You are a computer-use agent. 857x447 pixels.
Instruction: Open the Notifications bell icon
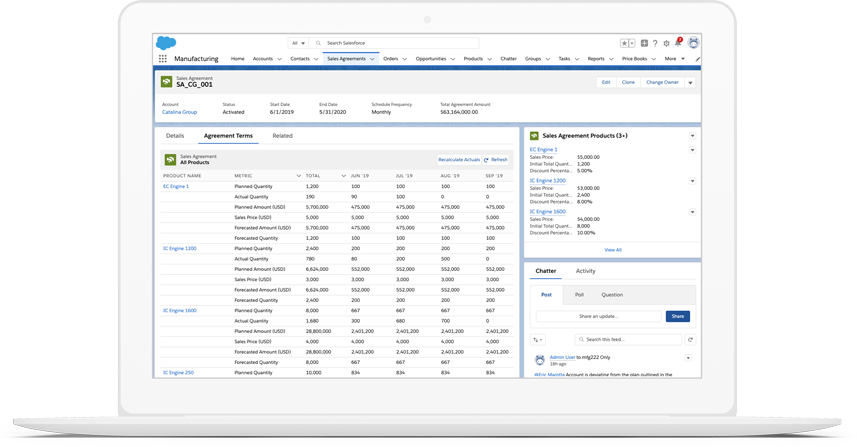click(678, 43)
